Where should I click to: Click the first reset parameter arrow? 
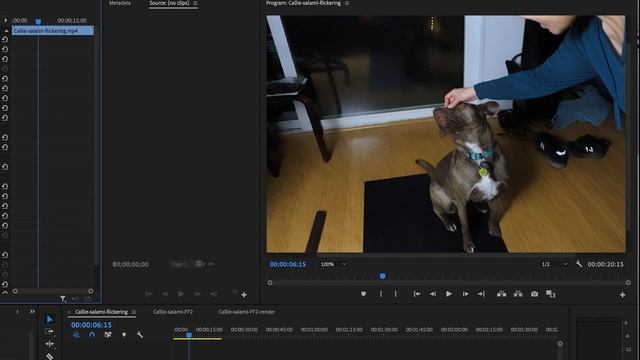(x=5, y=40)
